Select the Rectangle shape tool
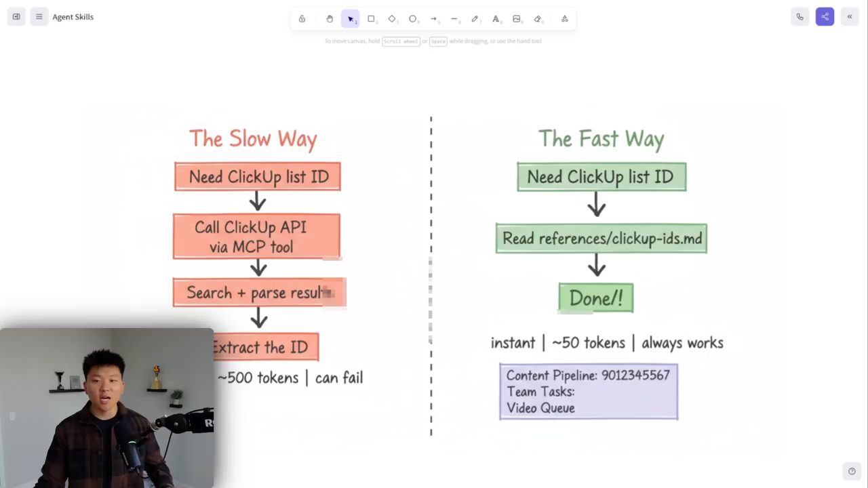Image resolution: width=868 pixels, height=488 pixels. click(x=371, y=19)
